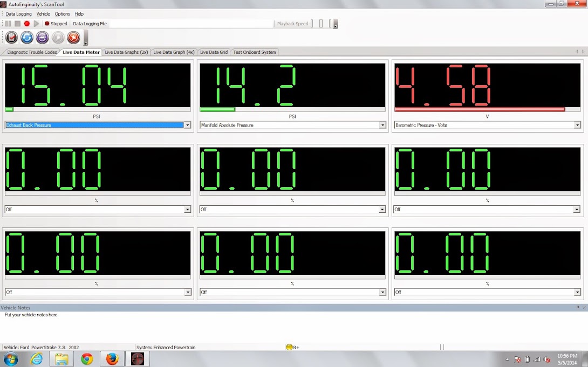This screenshot has width=588, height=367.
Task: Click the play data log icon
Action: [x=36, y=24]
